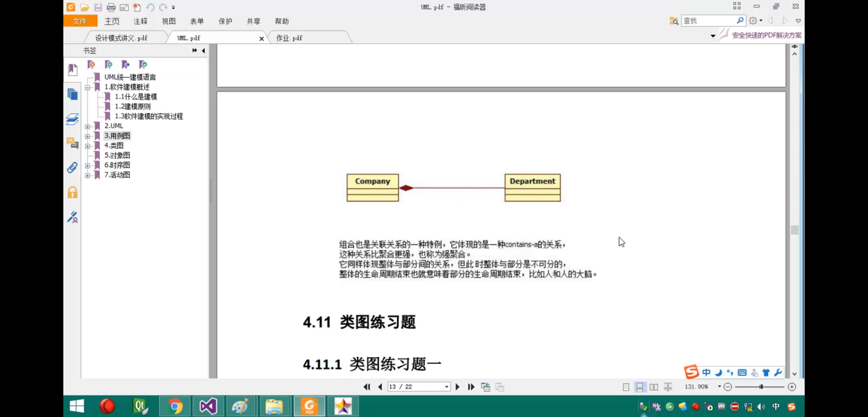Open the attachments paperclip panel
The image size is (868, 417).
tap(73, 168)
